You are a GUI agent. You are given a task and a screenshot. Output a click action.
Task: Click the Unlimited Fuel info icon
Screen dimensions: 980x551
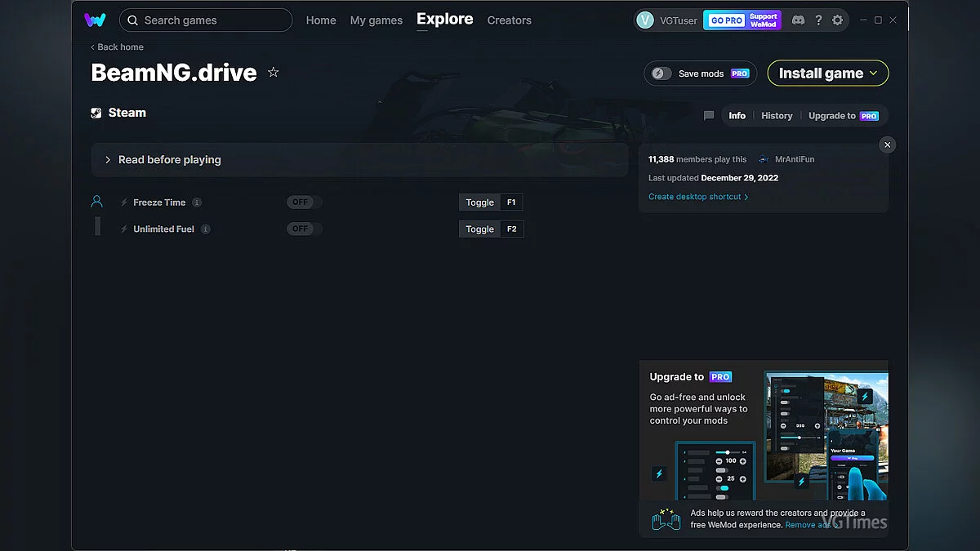coord(206,229)
